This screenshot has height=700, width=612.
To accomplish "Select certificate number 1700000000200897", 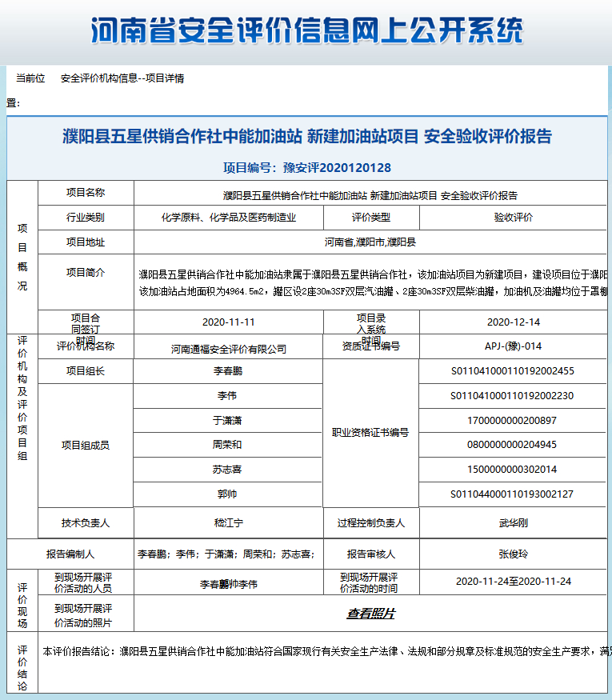I will coord(512,421).
